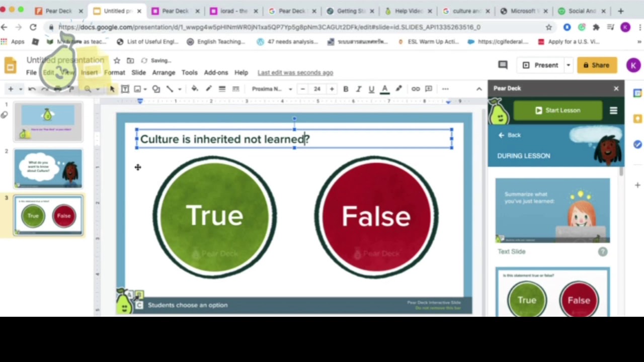Close the Pear Deck sidebar
This screenshot has width=644, height=362.
[616, 88]
